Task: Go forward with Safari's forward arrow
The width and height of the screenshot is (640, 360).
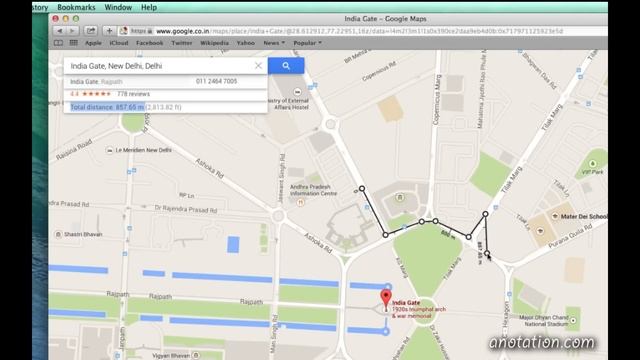Action: [72, 31]
